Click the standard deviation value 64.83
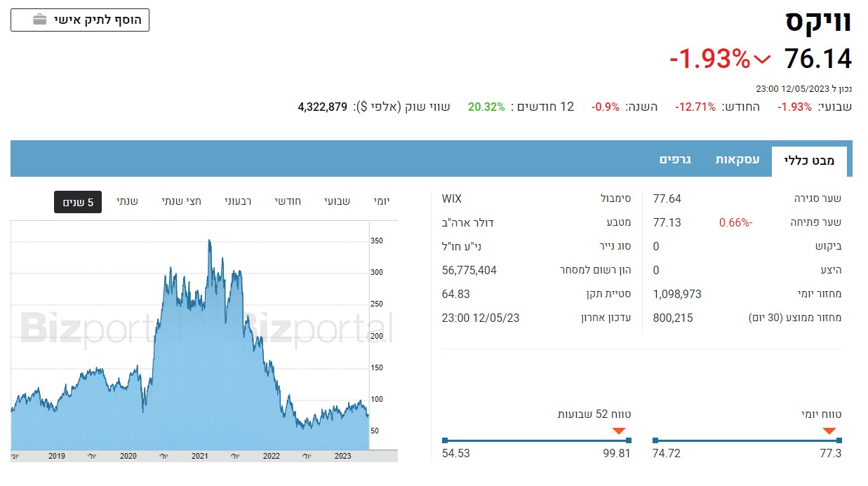 pos(456,294)
